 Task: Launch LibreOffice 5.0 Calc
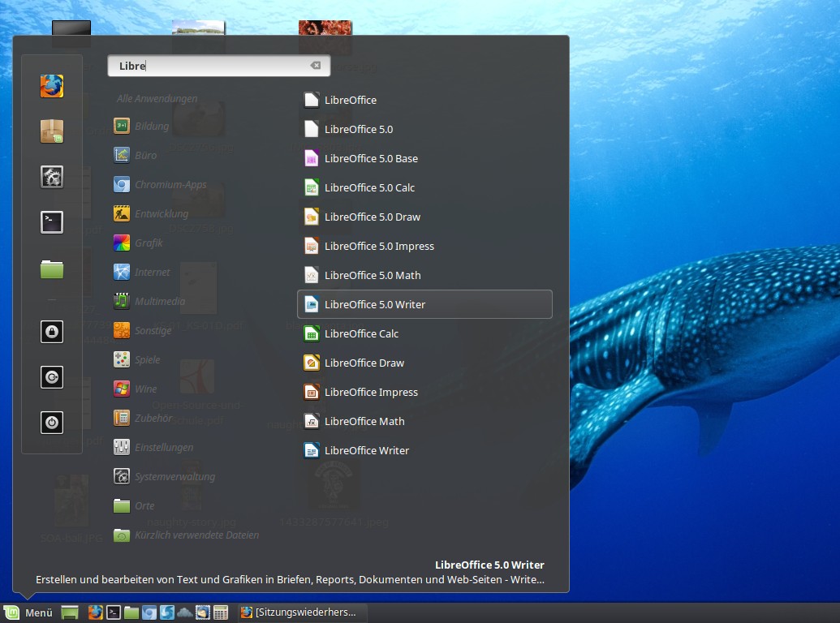(424, 187)
